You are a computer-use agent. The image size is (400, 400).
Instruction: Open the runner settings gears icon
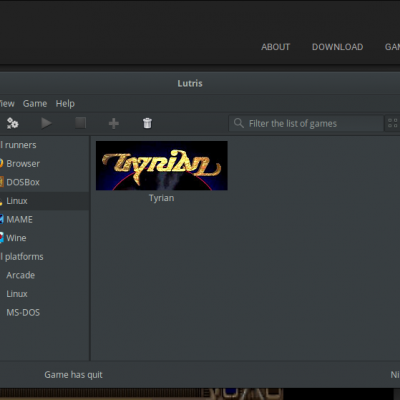coord(13,123)
